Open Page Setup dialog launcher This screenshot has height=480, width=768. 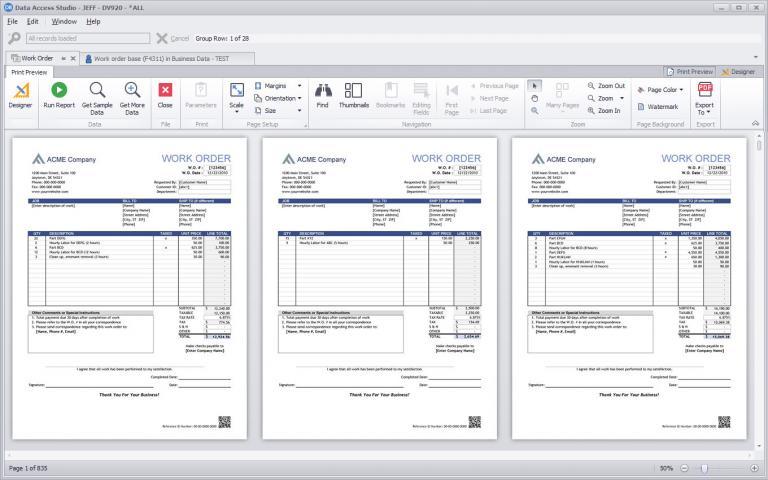[x=306, y=126]
